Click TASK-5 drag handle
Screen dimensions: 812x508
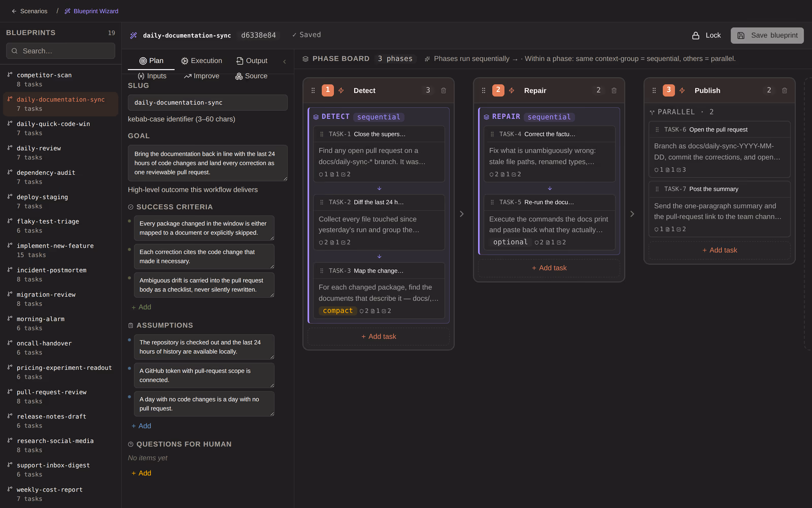click(492, 202)
